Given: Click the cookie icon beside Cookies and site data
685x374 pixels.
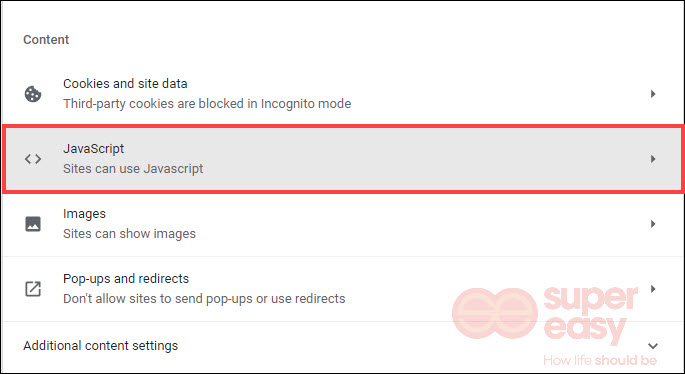Looking at the screenshot, I should pos(33,94).
